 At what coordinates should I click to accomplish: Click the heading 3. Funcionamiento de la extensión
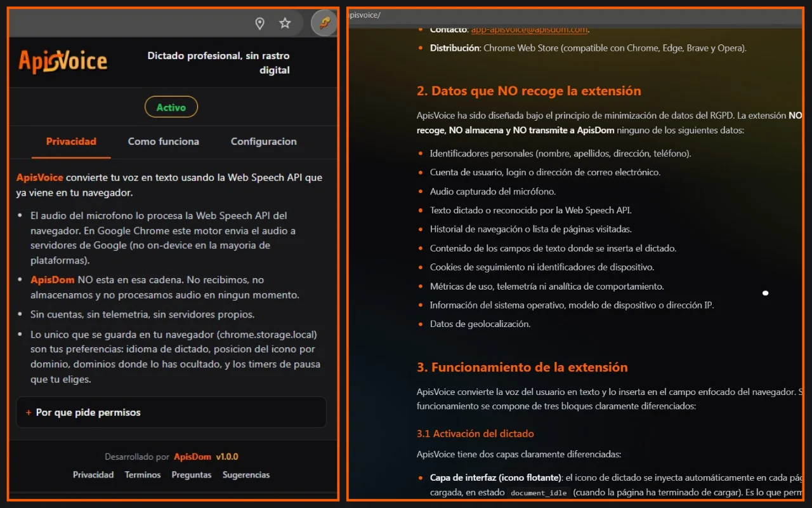pyautogui.click(x=522, y=367)
